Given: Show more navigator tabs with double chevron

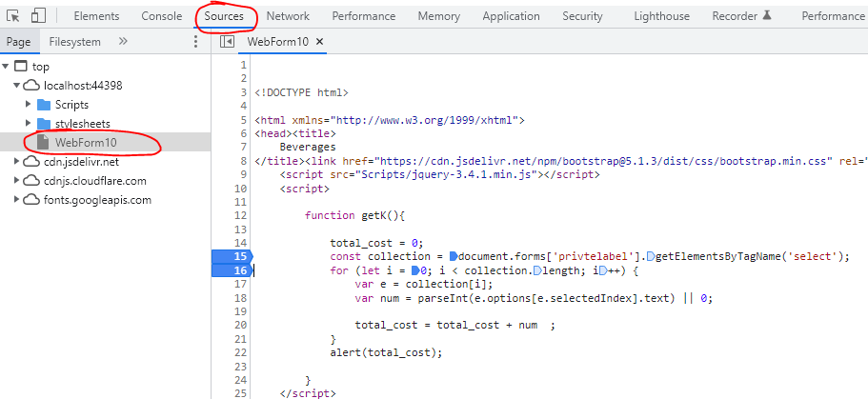Looking at the screenshot, I should point(123,42).
